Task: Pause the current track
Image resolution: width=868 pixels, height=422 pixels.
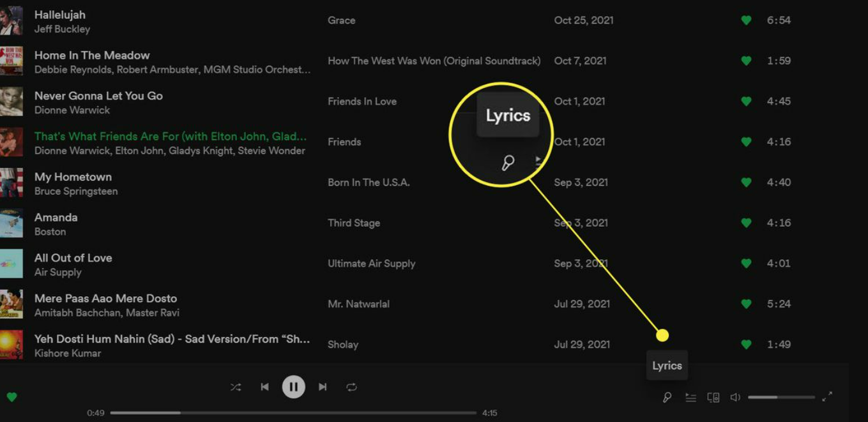Action: pos(293,386)
